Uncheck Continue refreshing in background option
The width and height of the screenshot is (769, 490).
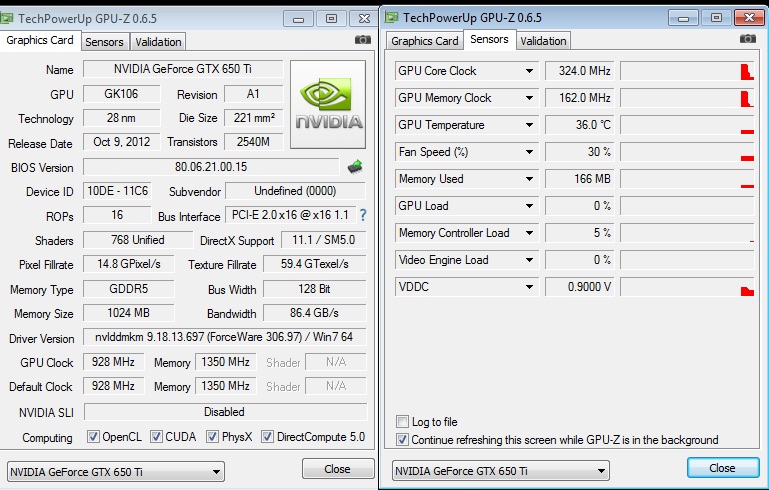(x=402, y=439)
